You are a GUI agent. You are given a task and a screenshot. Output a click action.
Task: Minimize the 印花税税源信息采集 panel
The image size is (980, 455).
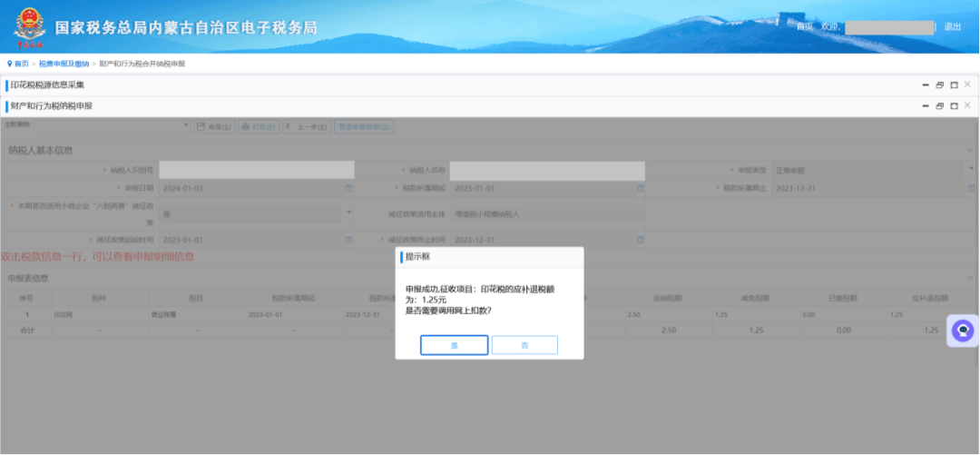[926, 85]
